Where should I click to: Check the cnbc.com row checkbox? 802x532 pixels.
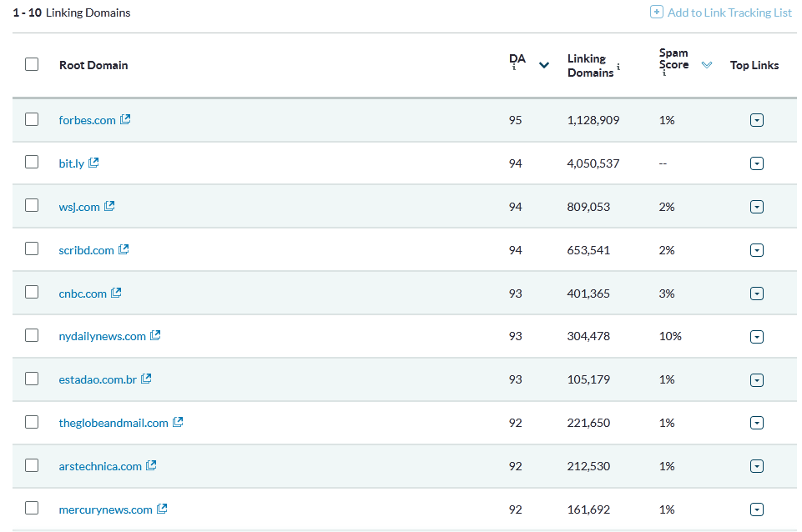pyautogui.click(x=32, y=292)
